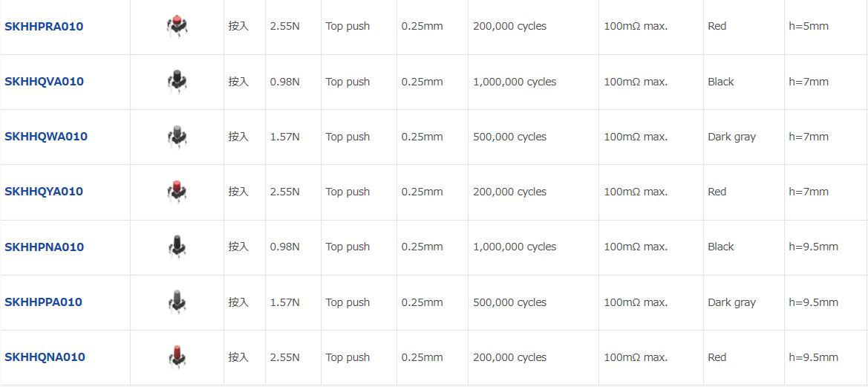The image size is (868, 387).
Task: Open the SKHHQWA010 part number link
Action: click(x=46, y=136)
